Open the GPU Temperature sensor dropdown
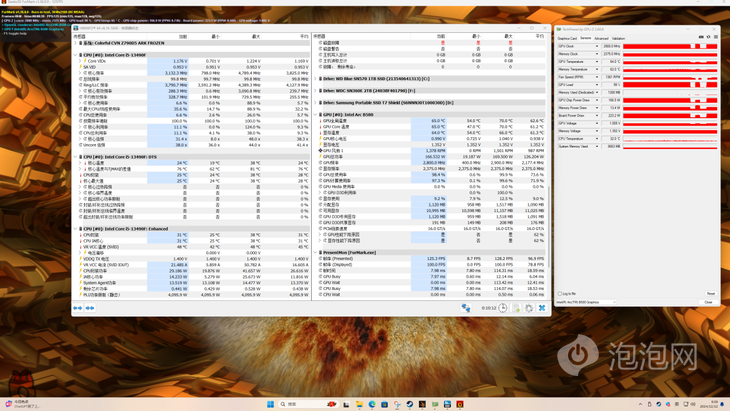The width and height of the screenshot is (730, 411). pyautogui.click(x=597, y=62)
